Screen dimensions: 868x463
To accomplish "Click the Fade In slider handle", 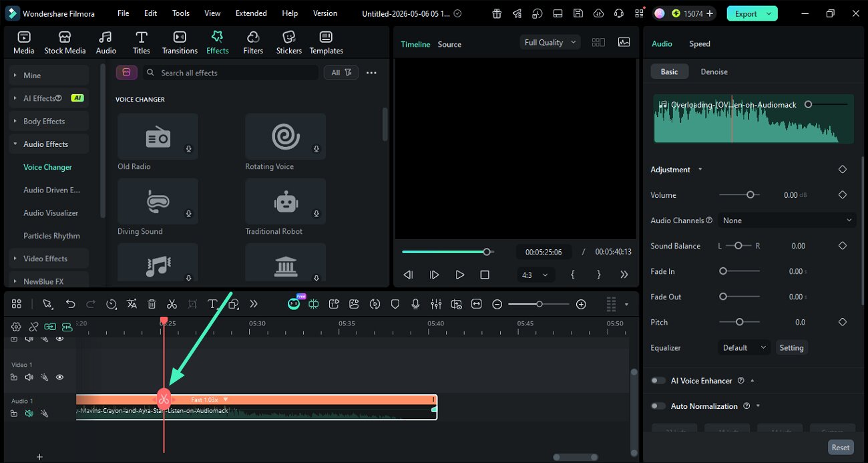I will [723, 271].
